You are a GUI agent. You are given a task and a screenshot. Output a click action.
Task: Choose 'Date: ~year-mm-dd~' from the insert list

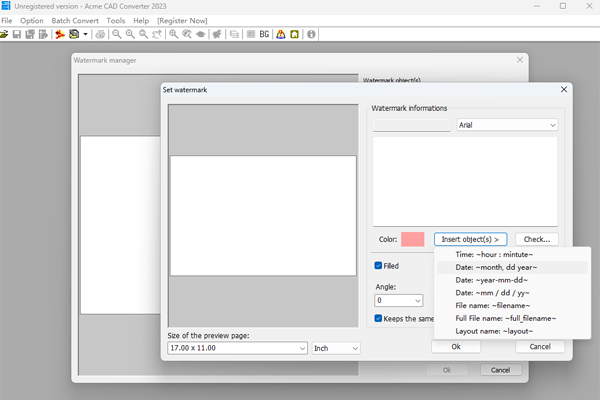(x=512, y=280)
